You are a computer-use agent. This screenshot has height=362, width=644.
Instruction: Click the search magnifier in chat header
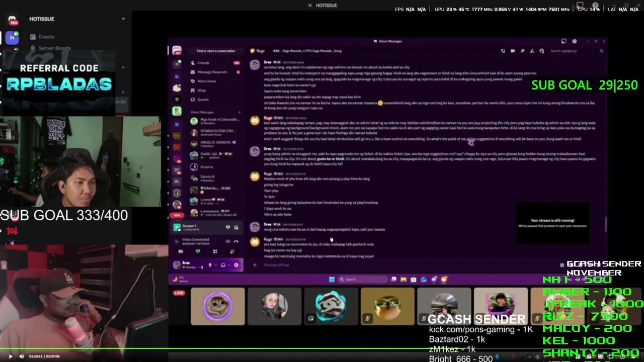pyautogui.click(x=601, y=51)
